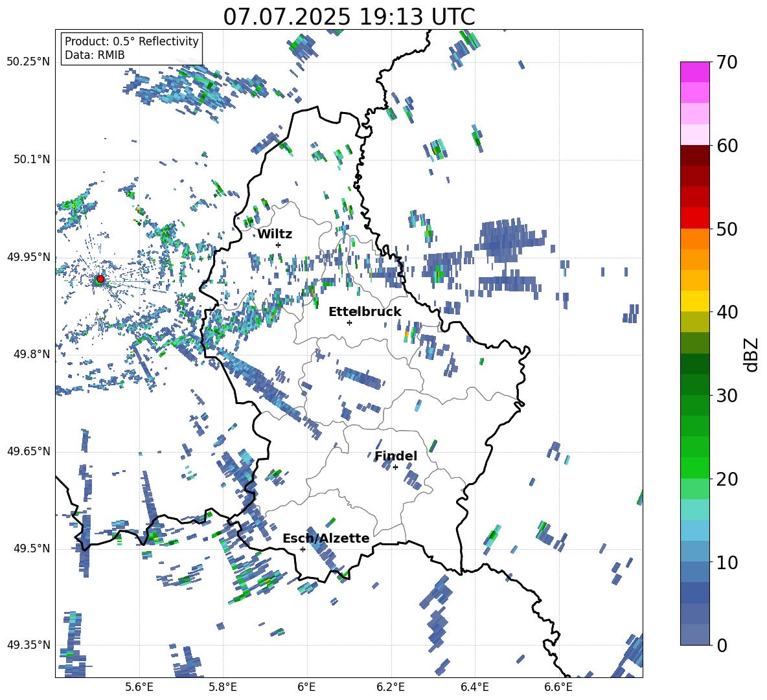Click the title 07.07.2025 19:13 UTC
Image resolution: width=767 pixels, height=700 pixels.
point(349,17)
